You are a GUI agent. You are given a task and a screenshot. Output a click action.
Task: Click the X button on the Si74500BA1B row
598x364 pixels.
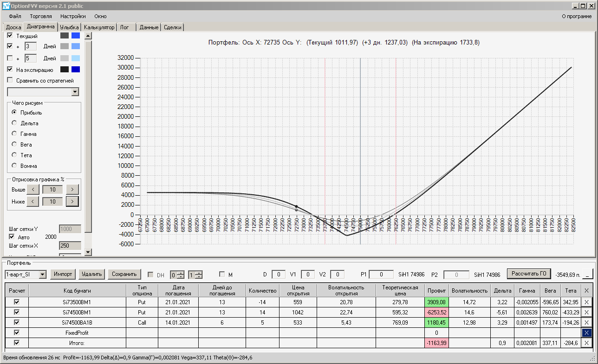pos(587,322)
